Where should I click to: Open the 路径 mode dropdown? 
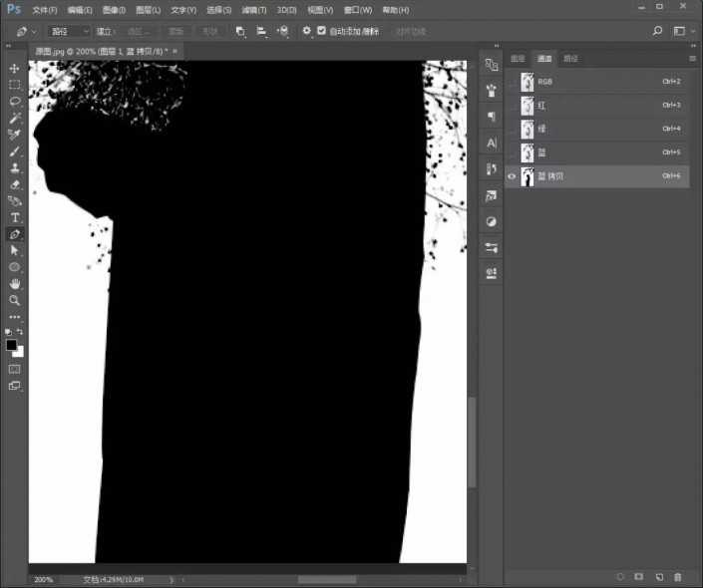(70, 31)
